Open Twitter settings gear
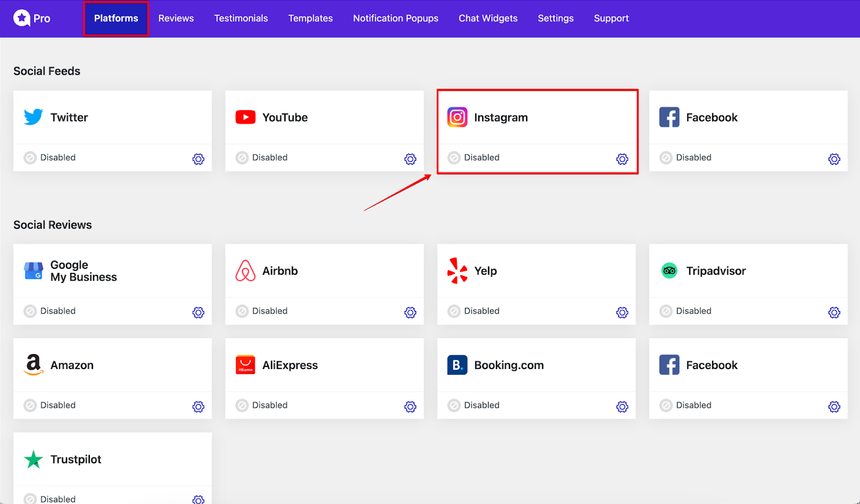 pyautogui.click(x=198, y=159)
